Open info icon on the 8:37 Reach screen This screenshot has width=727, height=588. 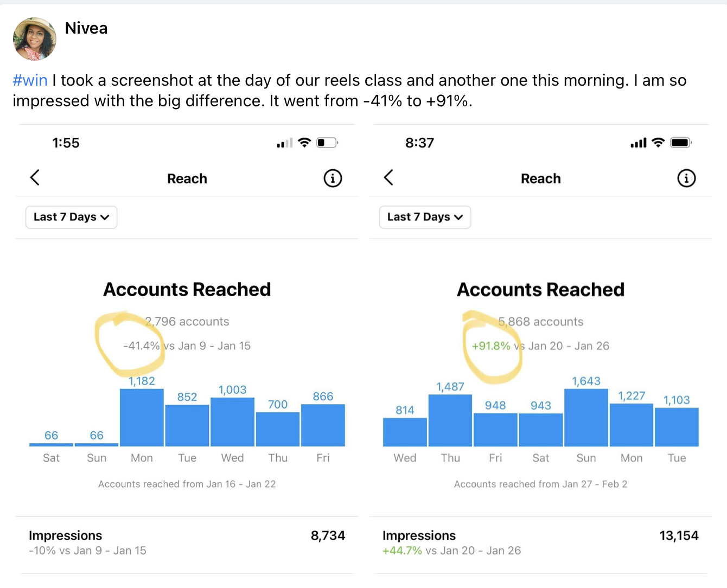686,178
